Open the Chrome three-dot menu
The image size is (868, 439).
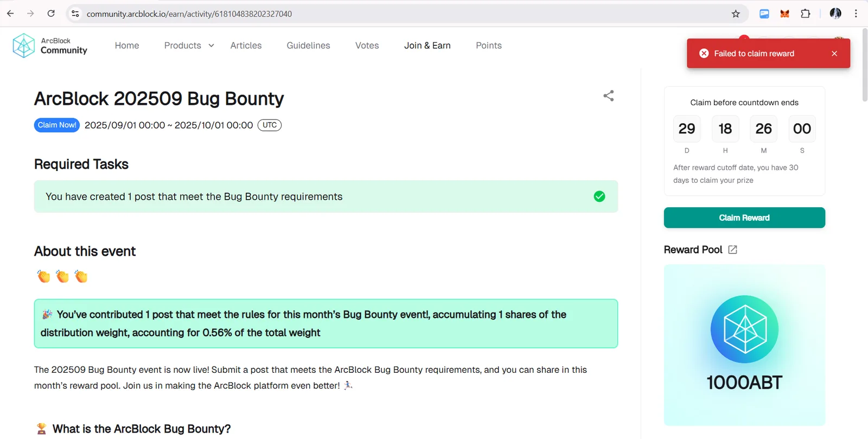pyautogui.click(x=856, y=14)
